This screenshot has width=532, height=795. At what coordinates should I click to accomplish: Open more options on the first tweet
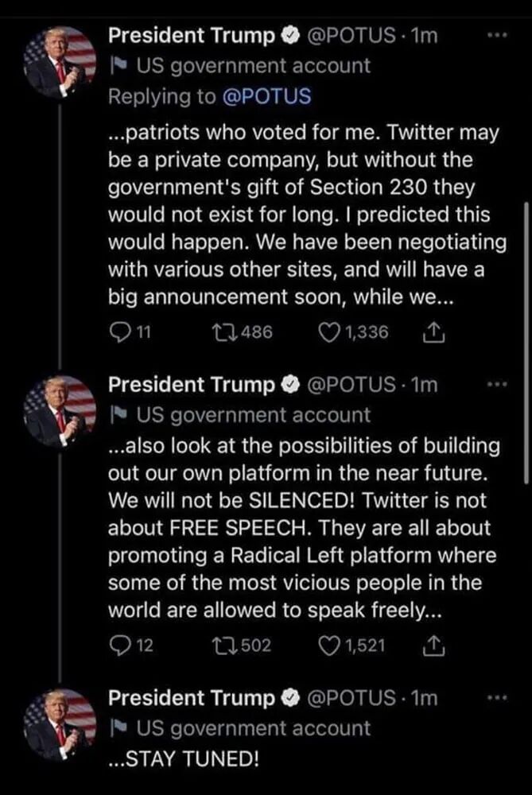pyautogui.click(x=496, y=36)
